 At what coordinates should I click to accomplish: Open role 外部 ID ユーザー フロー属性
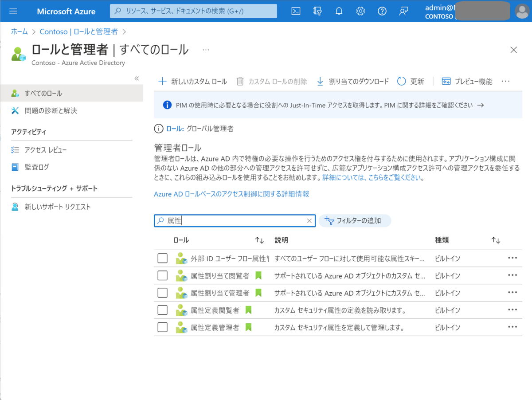(230, 258)
